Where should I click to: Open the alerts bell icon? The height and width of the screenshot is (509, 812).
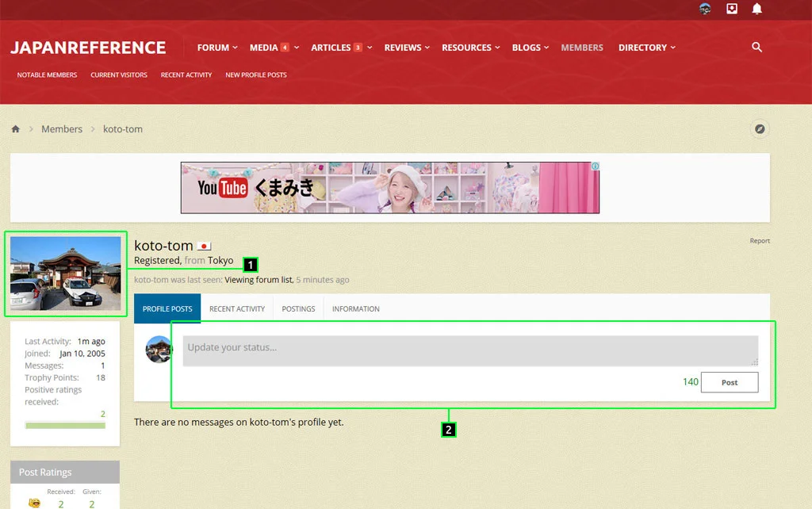click(757, 9)
